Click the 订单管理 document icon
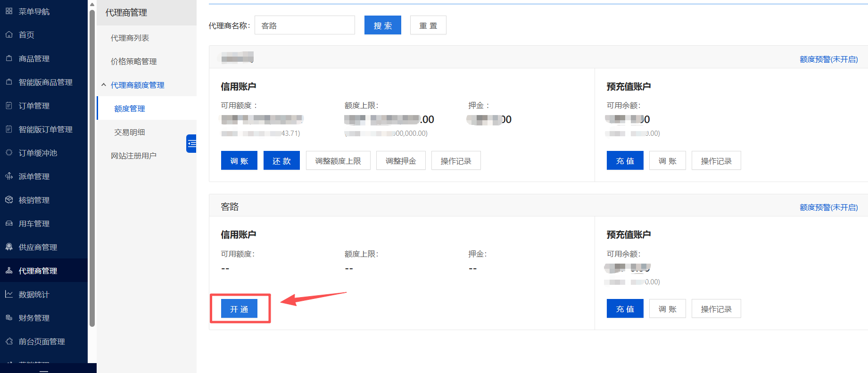 (x=9, y=105)
